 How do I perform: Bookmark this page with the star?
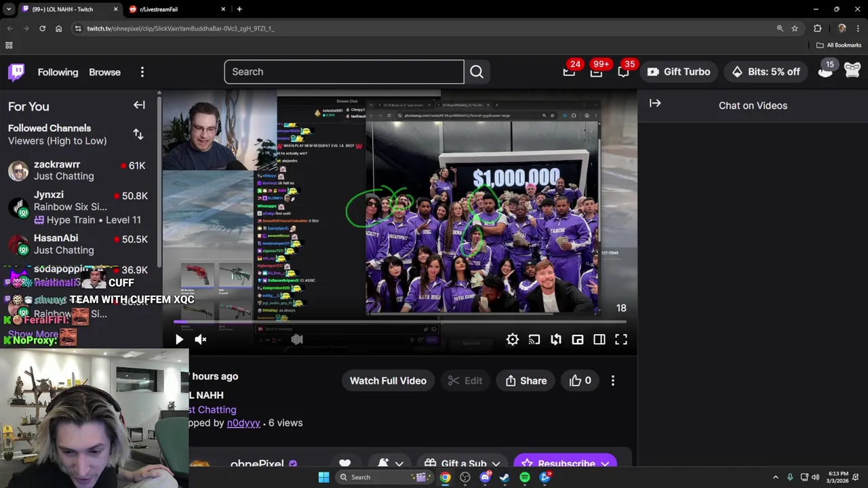pyautogui.click(x=795, y=28)
